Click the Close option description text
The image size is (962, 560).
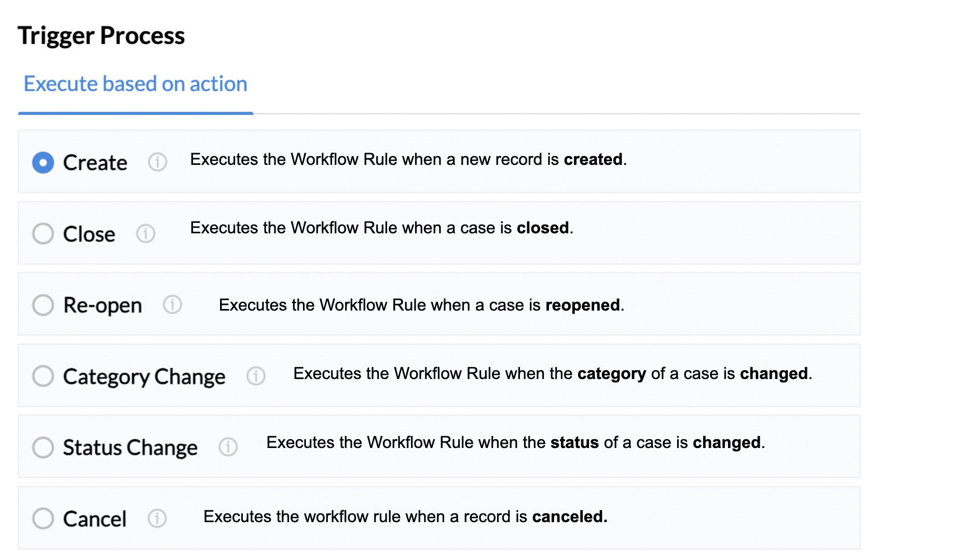381,228
